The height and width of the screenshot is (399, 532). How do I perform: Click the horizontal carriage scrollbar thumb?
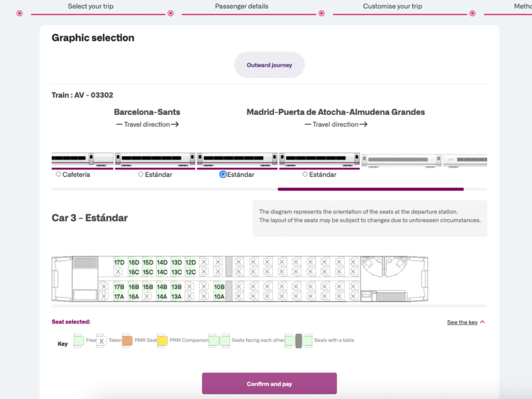point(370,189)
